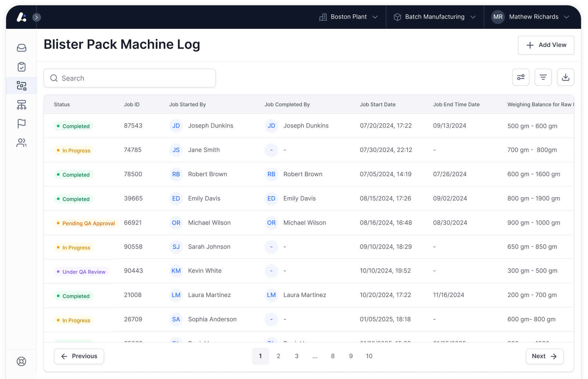Click the Add View button
Screen dimensions: 588x379
point(546,45)
